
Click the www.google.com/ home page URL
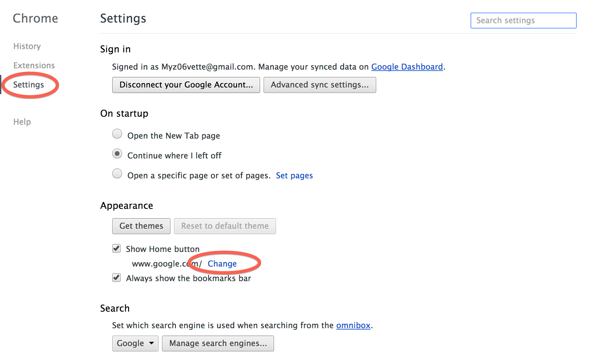[167, 264]
